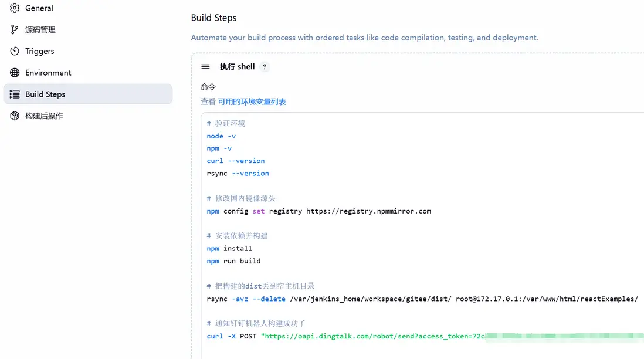Click the 执行 shell drag handle icon

[205, 67]
